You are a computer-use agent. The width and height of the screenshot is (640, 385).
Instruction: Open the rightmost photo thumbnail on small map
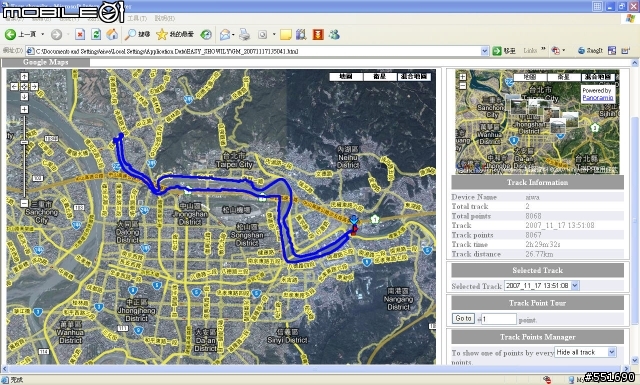pyautogui.click(x=570, y=119)
